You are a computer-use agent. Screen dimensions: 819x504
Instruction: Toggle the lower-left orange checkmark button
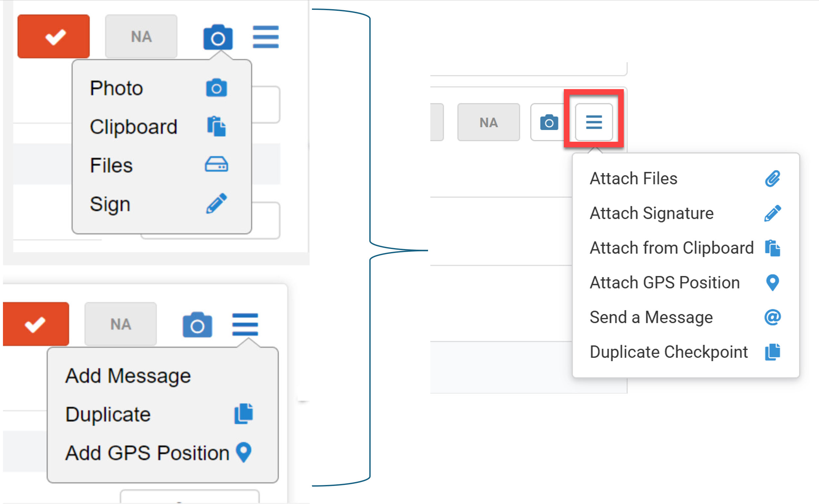coord(35,324)
